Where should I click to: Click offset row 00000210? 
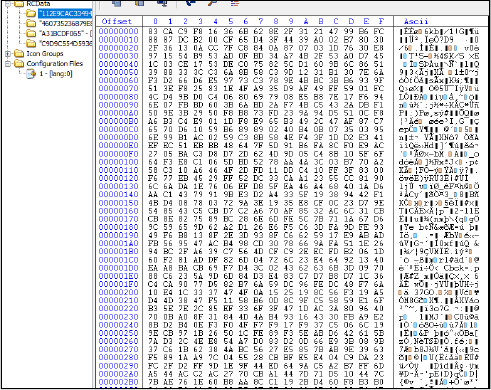(x=118, y=301)
